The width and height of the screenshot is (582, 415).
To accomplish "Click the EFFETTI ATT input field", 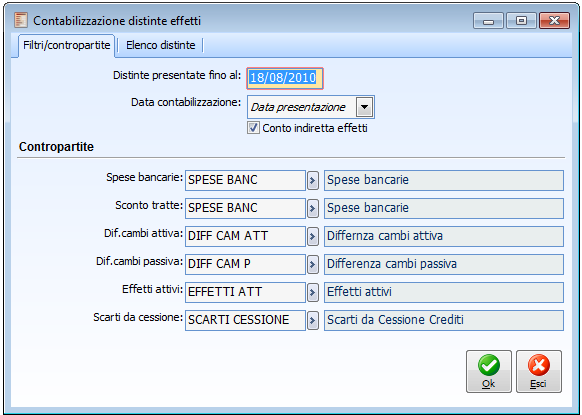I will 245,293.
